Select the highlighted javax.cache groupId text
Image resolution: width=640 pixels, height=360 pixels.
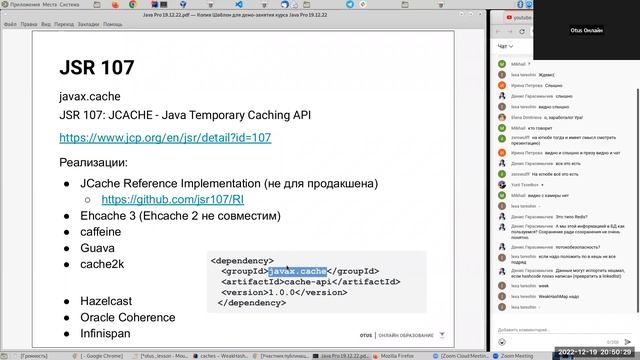tap(298, 271)
